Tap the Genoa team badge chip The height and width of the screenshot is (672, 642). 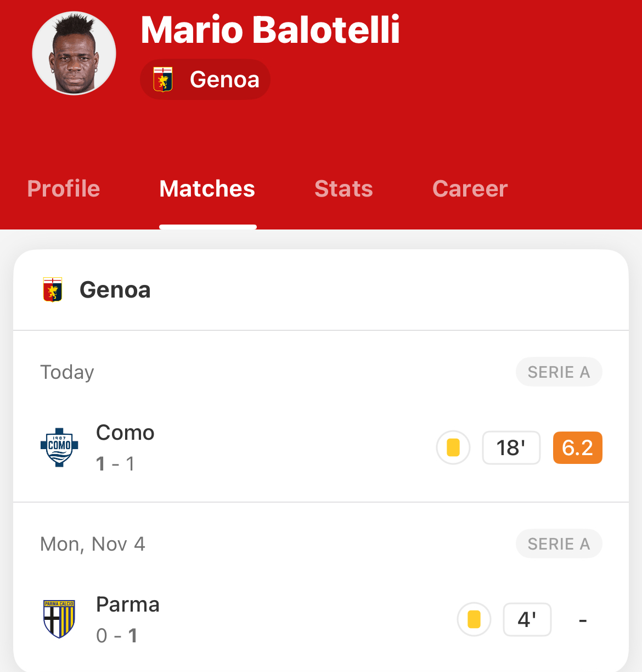(205, 80)
